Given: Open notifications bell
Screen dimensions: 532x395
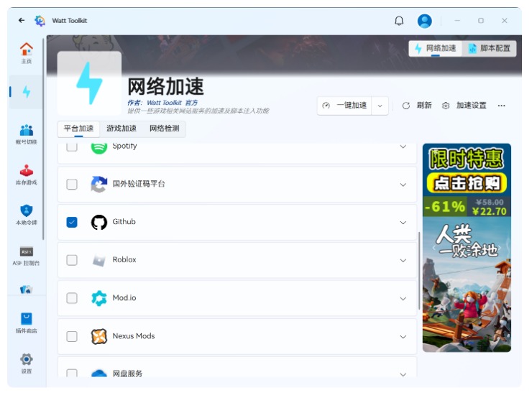Looking at the screenshot, I should [399, 21].
